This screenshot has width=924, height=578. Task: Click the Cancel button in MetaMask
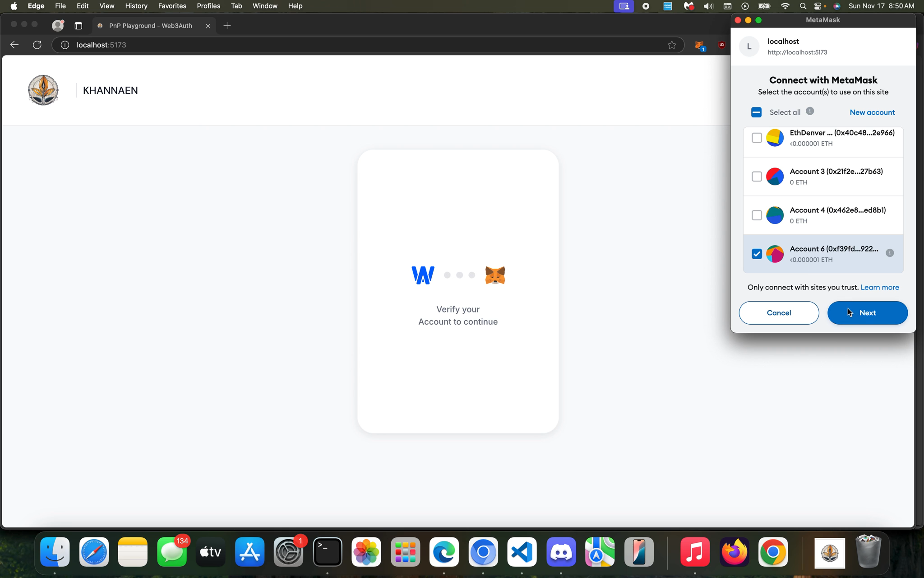779,313
